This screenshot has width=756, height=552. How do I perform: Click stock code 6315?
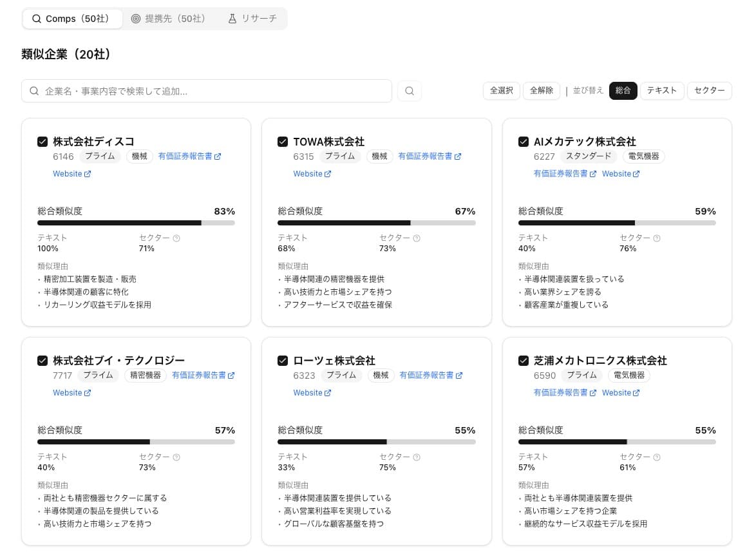303,157
